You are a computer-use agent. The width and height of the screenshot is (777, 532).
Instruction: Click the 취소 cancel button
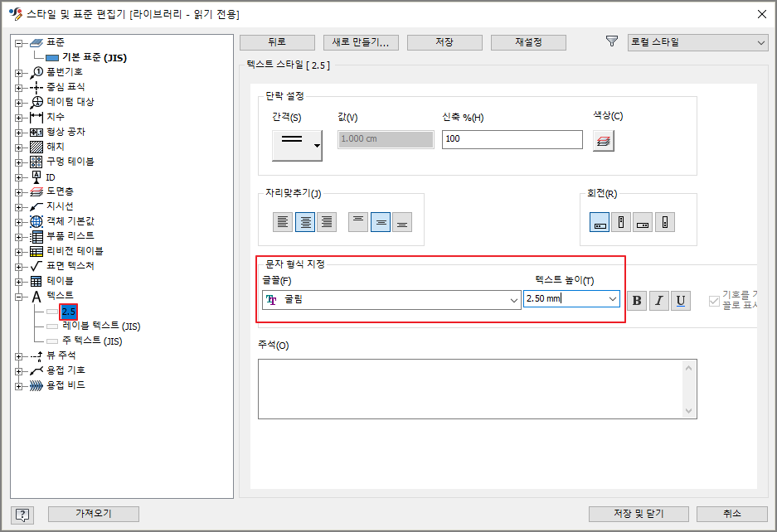[732, 514]
